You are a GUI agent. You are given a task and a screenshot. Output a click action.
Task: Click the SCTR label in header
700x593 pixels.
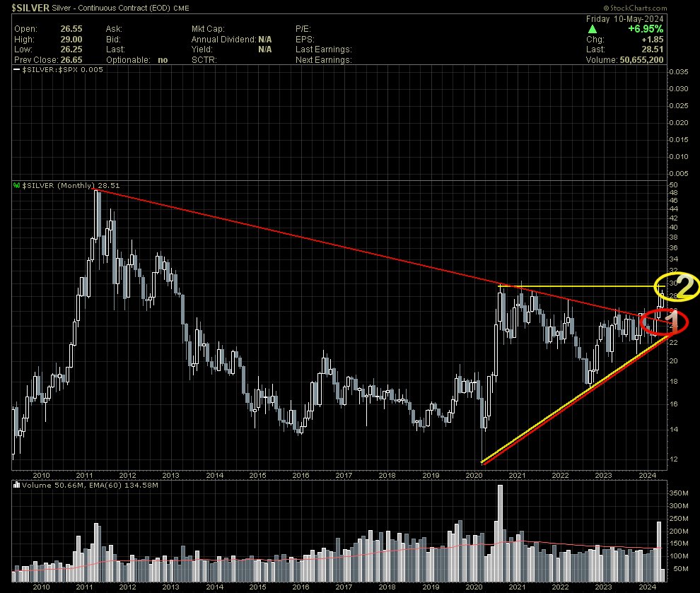point(204,60)
